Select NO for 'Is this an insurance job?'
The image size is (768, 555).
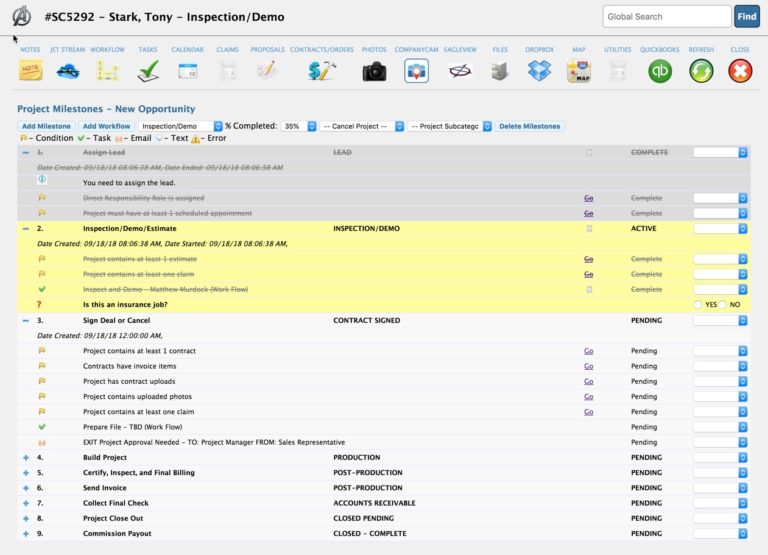click(x=722, y=305)
